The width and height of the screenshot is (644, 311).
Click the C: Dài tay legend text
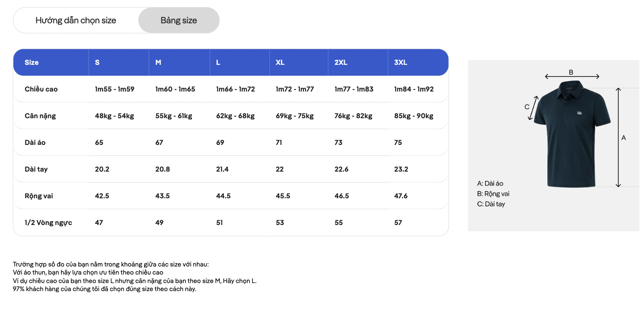pos(491,204)
